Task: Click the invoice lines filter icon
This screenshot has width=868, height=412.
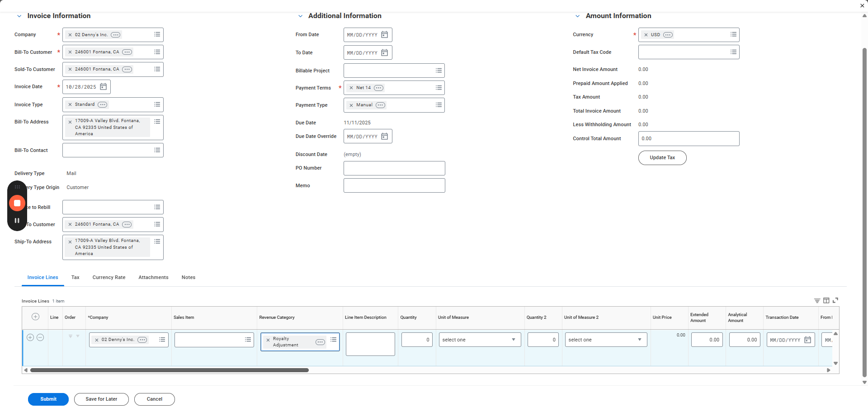Action: coord(817,301)
